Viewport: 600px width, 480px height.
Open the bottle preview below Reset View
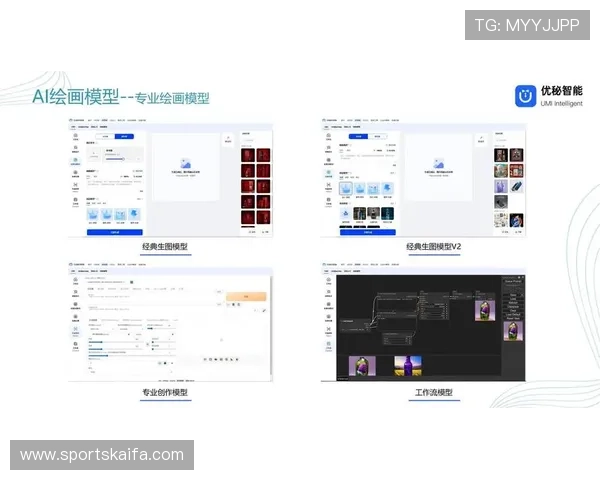(513, 331)
